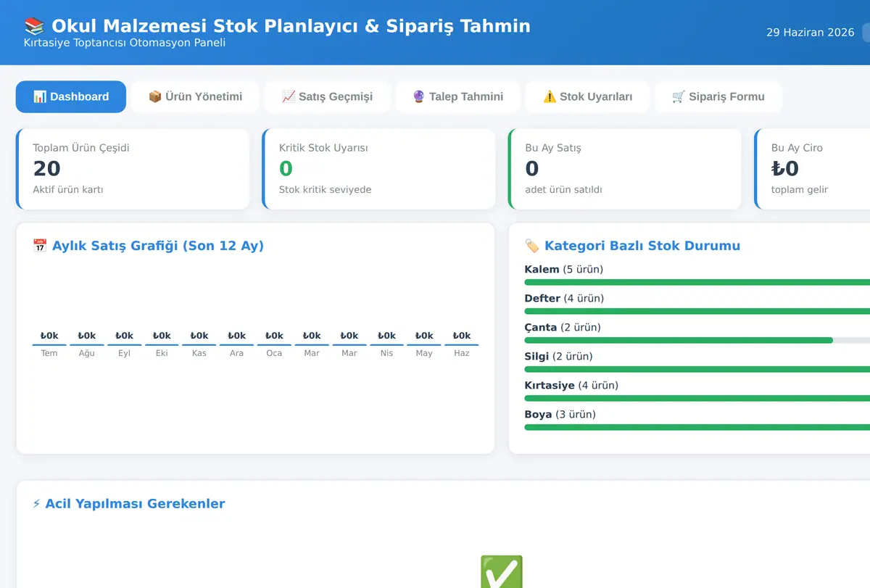Click the Kalem (5 ürün) label
Screen dimensions: 870x588
pyautogui.click(x=564, y=270)
